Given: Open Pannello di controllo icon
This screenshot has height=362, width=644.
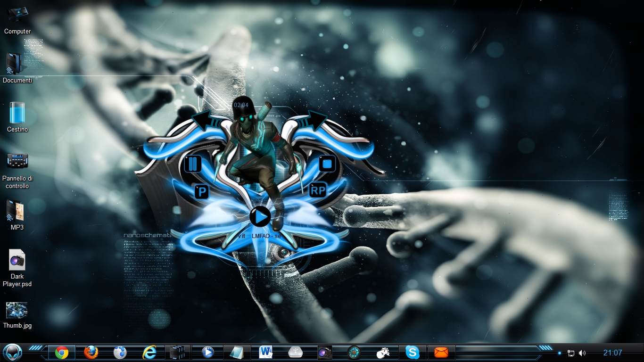Looking at the screenshot, I should coord(17,170).
